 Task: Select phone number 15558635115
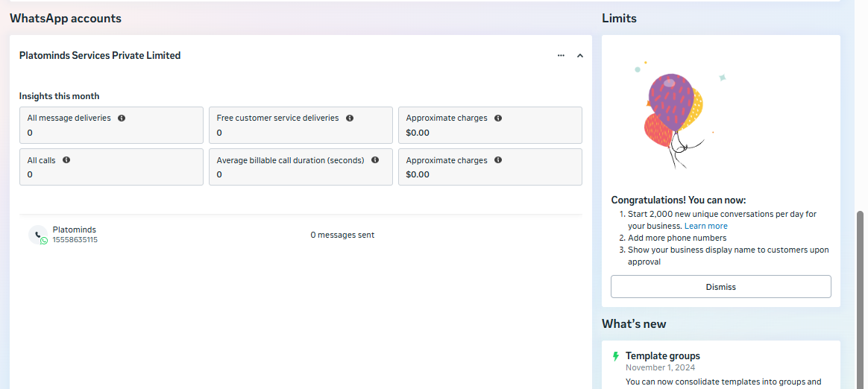click(75, 240)
